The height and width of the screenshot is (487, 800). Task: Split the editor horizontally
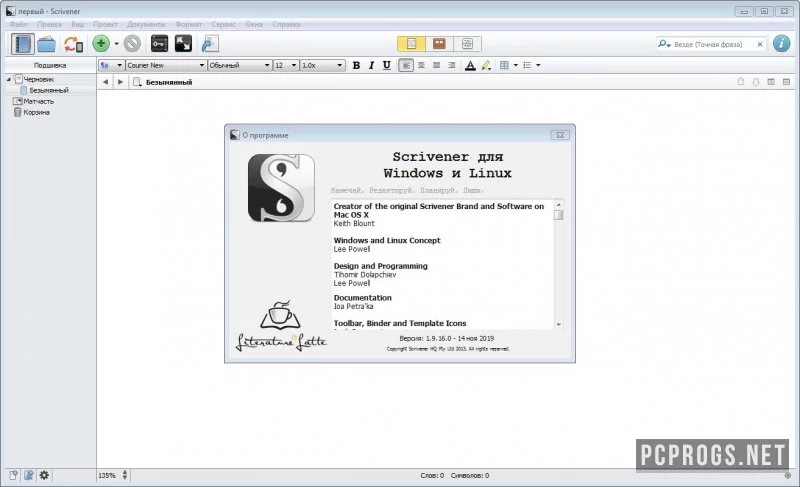(786, 82)
